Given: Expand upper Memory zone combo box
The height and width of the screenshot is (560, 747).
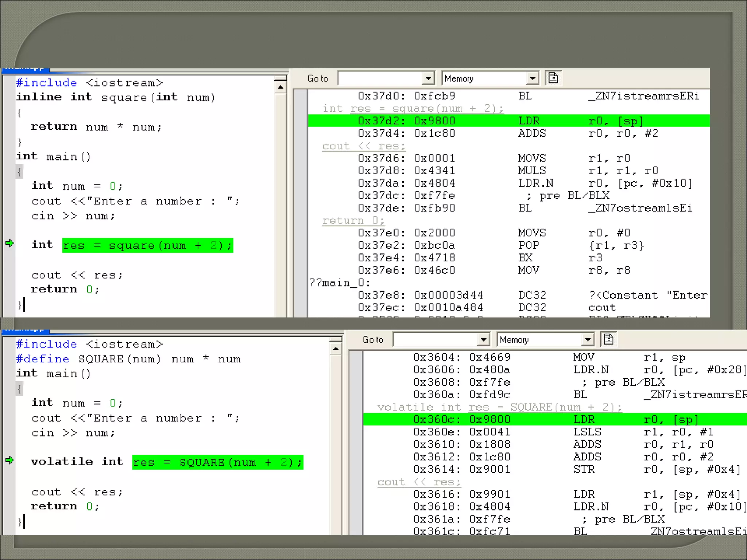Looking at the screenshot, I should coord(533,78).
